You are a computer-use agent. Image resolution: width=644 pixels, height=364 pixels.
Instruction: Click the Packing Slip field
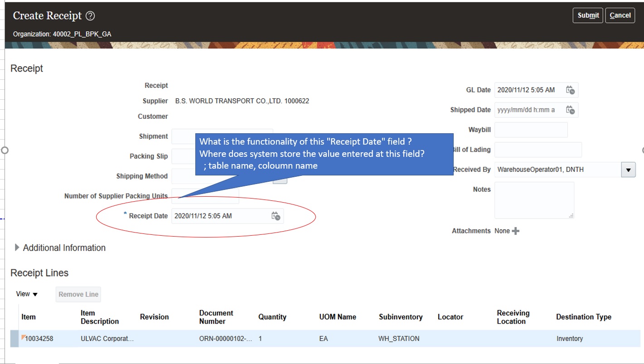pyautogui.click(x=204, y=156)
